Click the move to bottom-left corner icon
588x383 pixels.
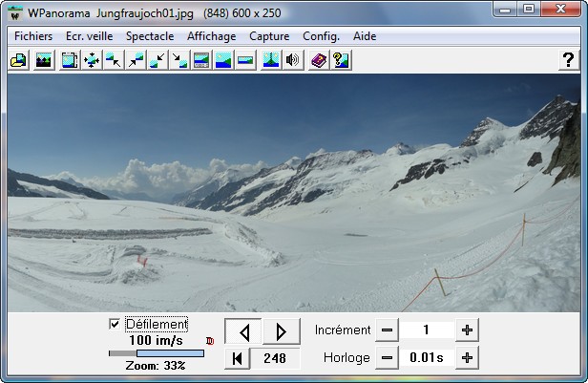pyautogui.click(x=157, y=60)
